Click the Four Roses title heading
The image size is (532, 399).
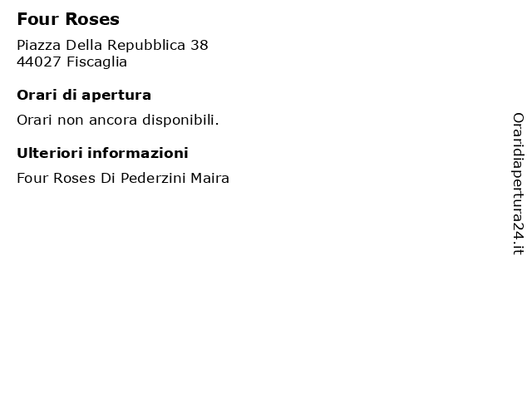[x=68, y=19]
